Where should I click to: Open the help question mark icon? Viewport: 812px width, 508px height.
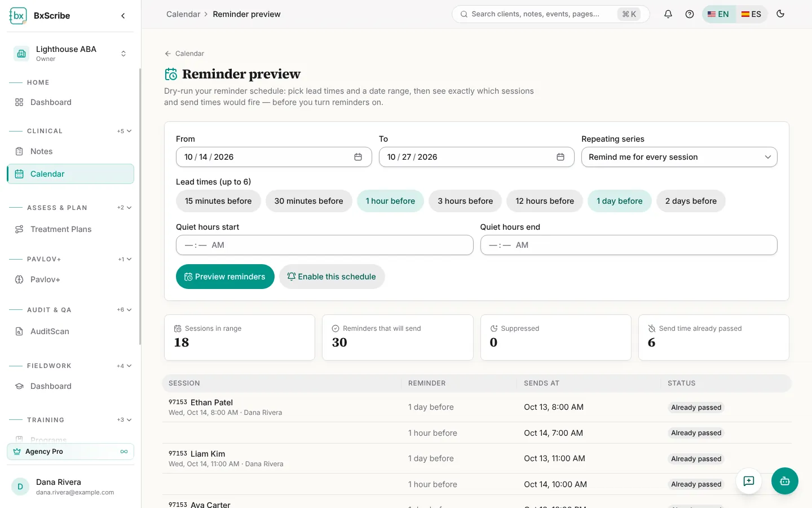pyautogui.click(x=690, y=14)
